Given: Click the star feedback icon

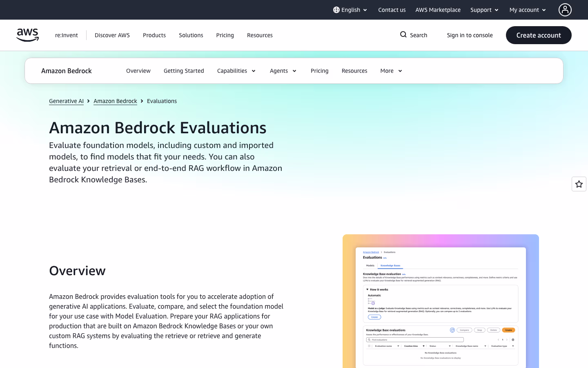Looking at the screenshot, I should [579, 184].
